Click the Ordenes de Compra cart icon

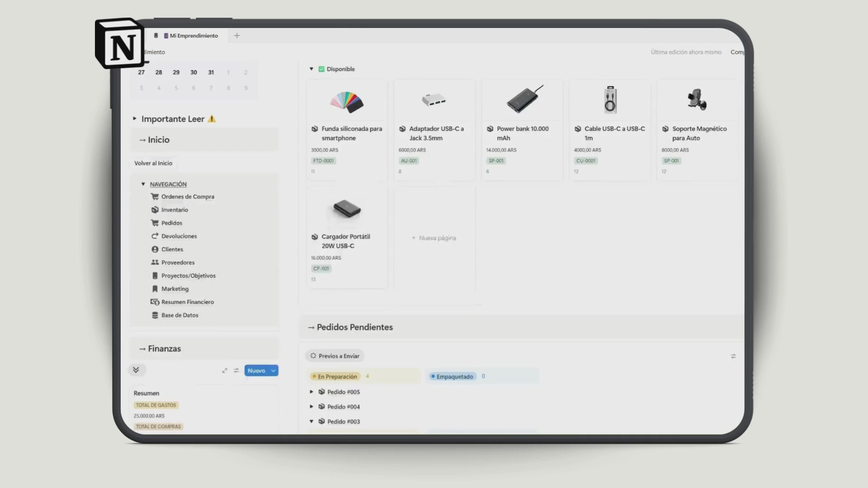[155, 197]
